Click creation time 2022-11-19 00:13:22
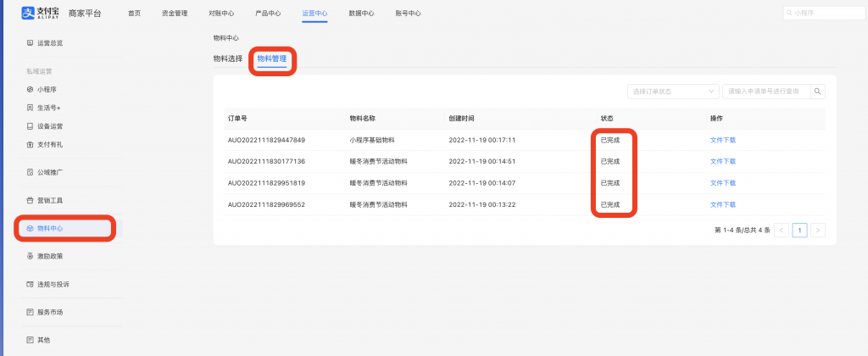The height and width of the screenshot is (356, 868). click(482, 205)
